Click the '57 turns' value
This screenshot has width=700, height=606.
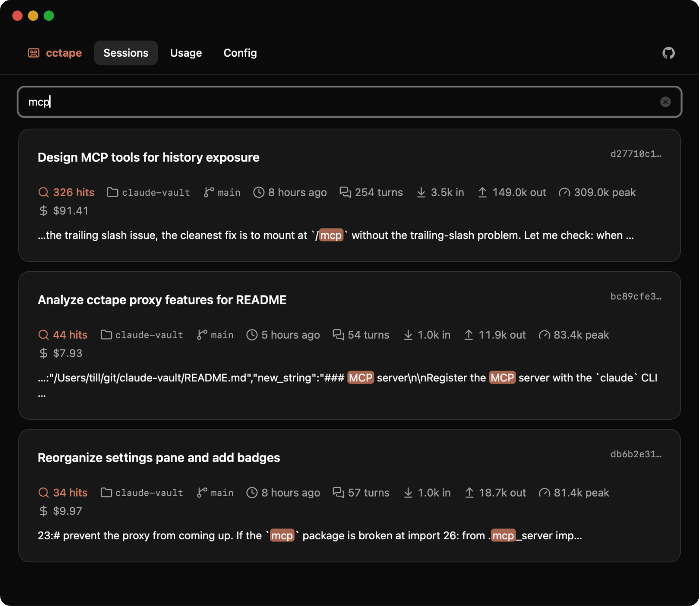pyautogui.click(x=369, y=493)
